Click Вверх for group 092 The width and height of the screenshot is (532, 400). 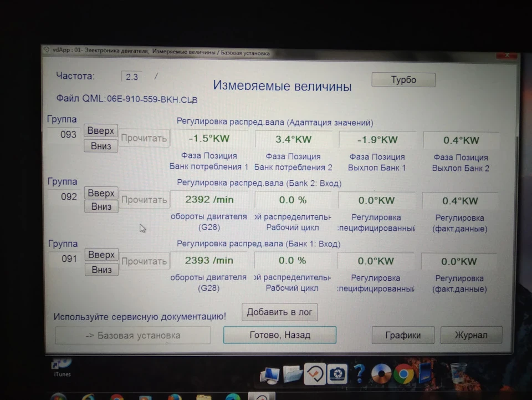click(x=101, y=193)
